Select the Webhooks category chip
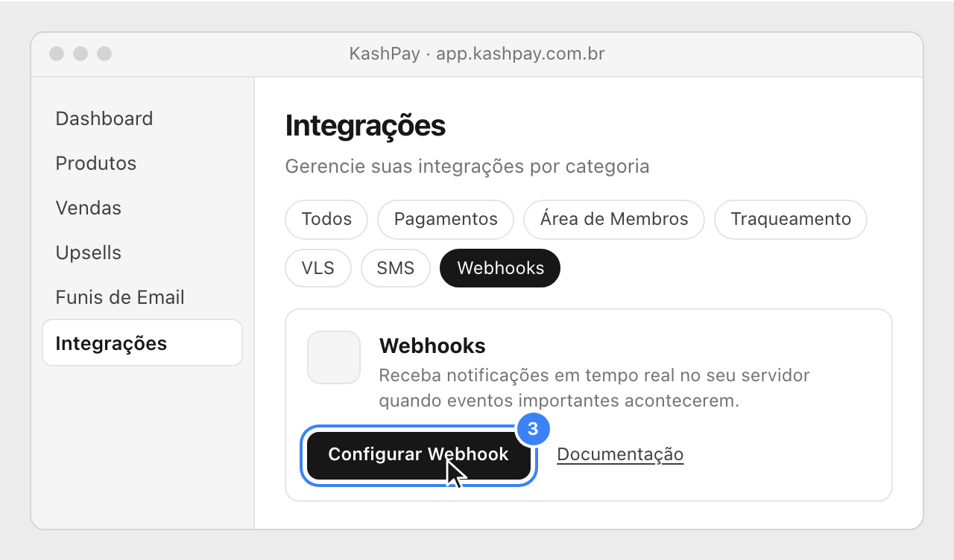Viewport: 954px width, 560px height. (x=500, y=268)
